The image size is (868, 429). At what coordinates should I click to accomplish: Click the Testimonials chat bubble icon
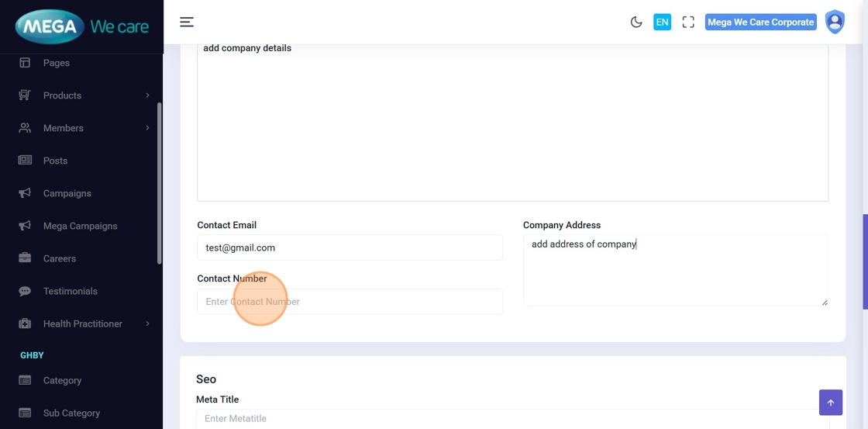click(x=25, y=291)
